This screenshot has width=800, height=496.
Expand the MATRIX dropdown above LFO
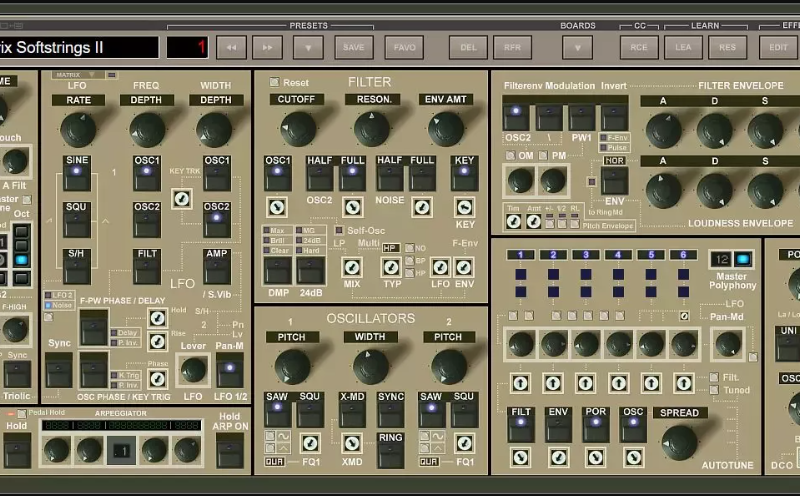point(80,75)
